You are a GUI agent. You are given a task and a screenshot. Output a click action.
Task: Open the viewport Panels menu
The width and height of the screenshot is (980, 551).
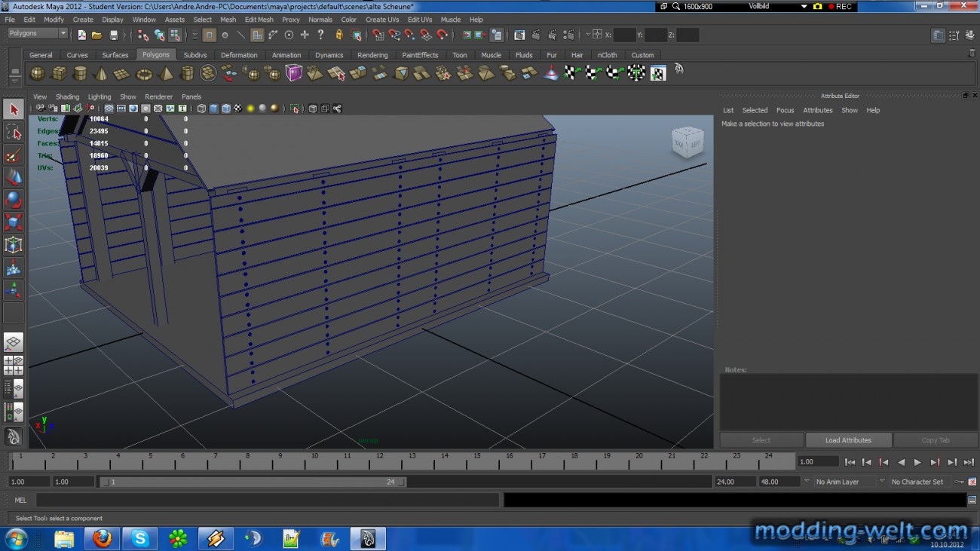[x=191, y=96]
